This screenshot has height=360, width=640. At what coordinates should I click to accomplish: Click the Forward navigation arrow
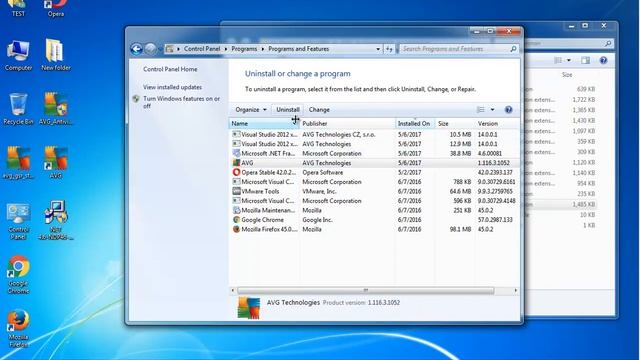click(150, 49)
